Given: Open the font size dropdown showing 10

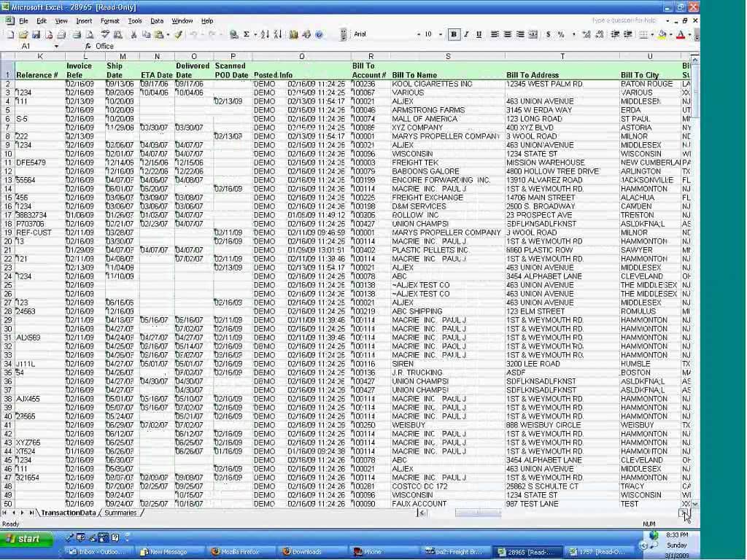Looking at the screenshot, I should (440, 34).
